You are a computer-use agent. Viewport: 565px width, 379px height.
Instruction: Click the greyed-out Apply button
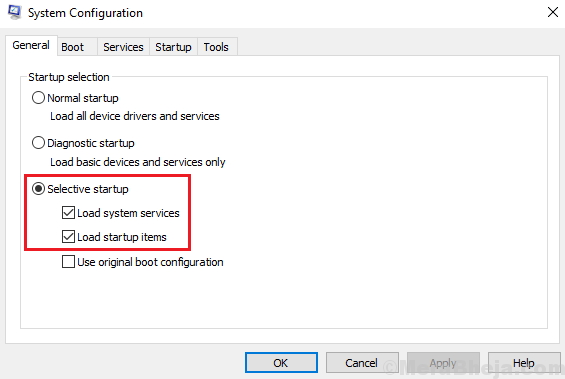coord(443,362)
